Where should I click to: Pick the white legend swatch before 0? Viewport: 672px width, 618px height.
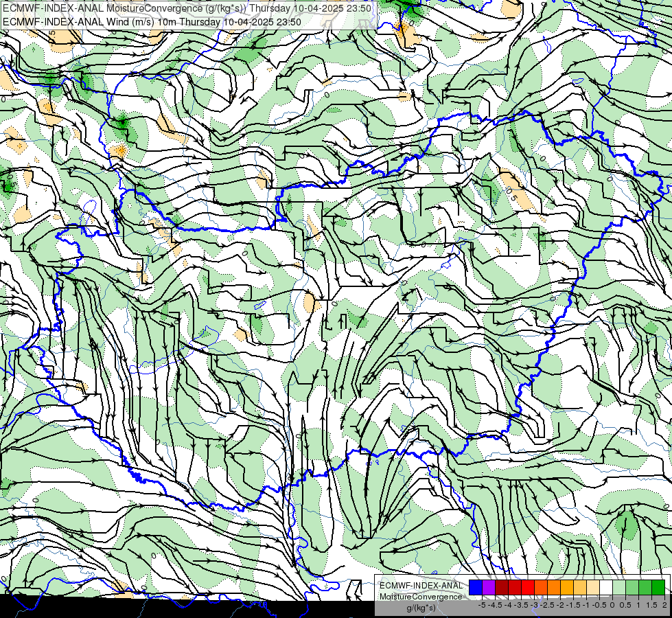point(606,588)
